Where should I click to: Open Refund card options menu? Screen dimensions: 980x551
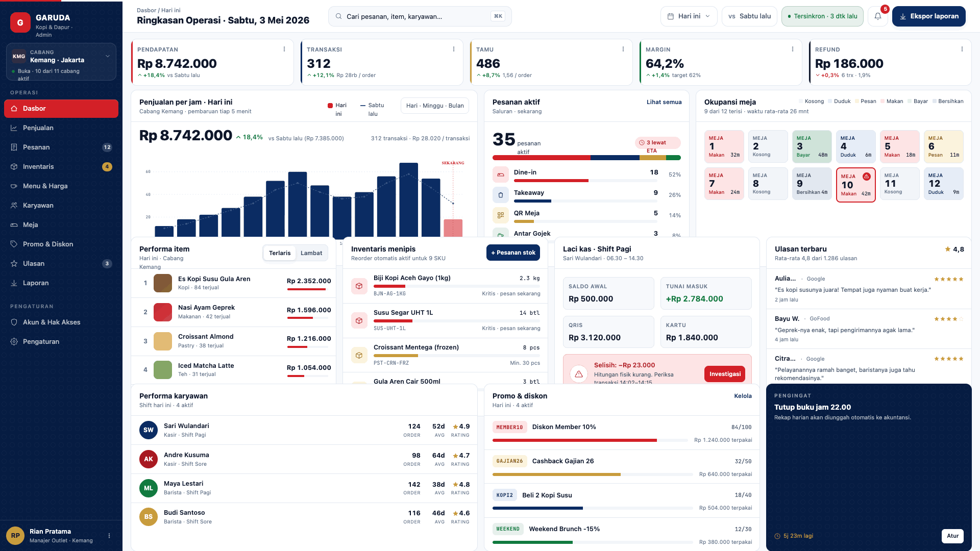[962, 49]
